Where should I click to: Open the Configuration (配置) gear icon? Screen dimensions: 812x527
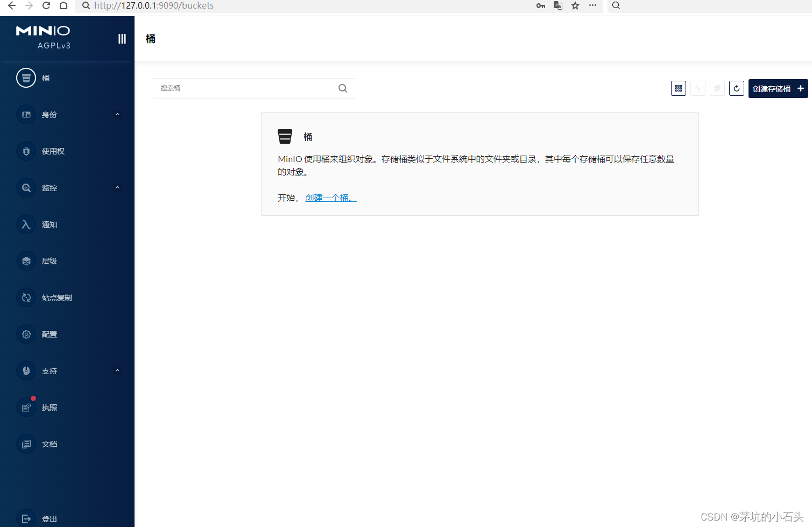[x=50, y=334]
